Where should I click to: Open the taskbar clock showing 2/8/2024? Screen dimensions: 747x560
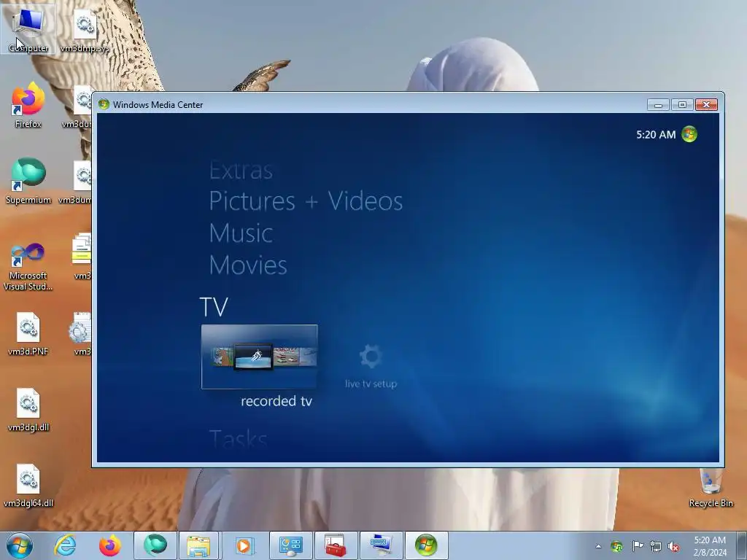coord(710,546)
